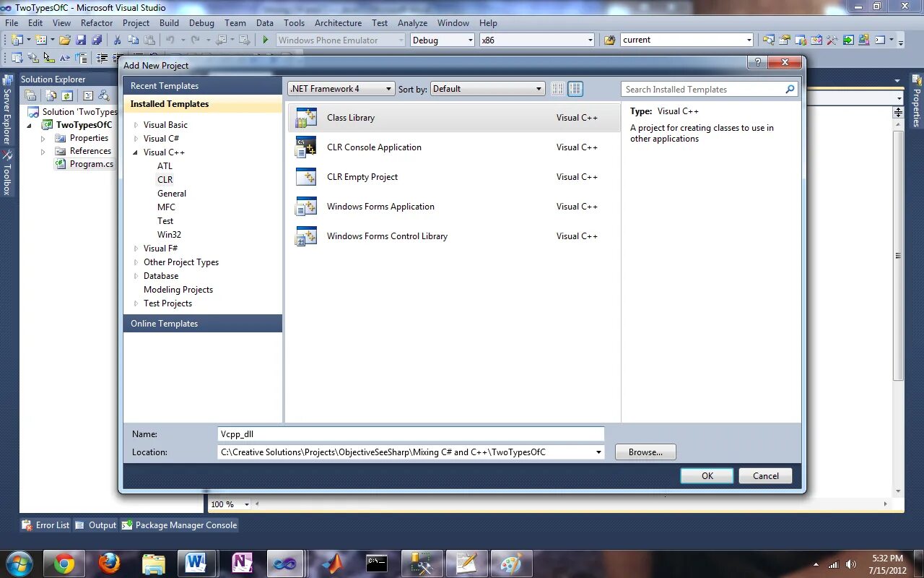Screen dimensions: 924x578
Task: Open the Online Templates section
Action: tap(203, 324)
